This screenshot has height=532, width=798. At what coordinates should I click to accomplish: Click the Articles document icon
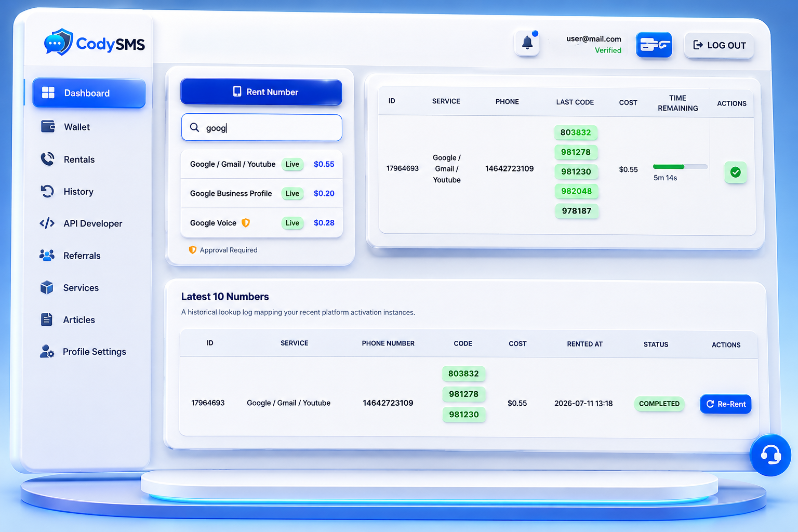47,320
